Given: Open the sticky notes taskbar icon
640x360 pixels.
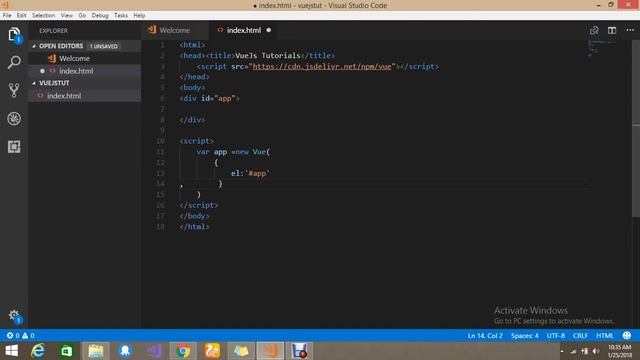Looking at the screenshot, I should 241,351.
